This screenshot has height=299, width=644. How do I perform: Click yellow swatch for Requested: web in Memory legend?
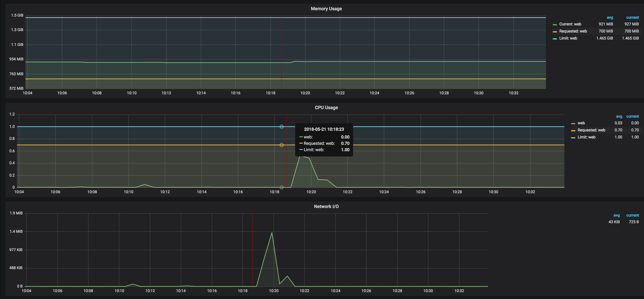[x=555, y=31]
